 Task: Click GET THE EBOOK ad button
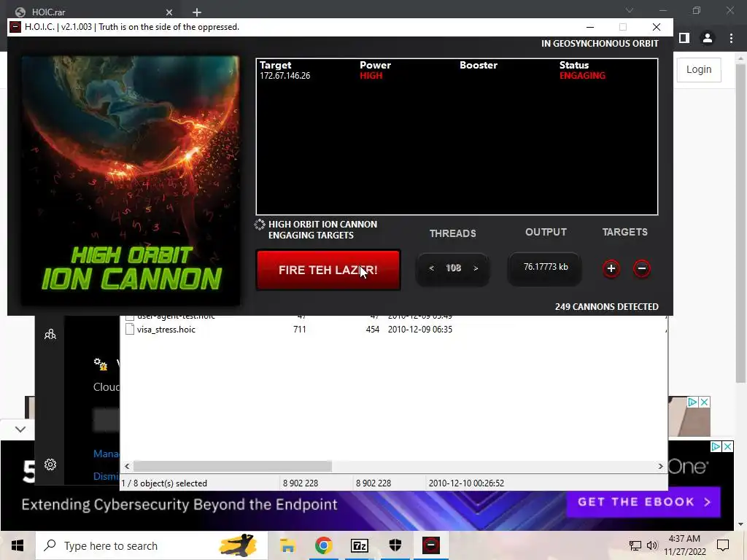(643, 502)
